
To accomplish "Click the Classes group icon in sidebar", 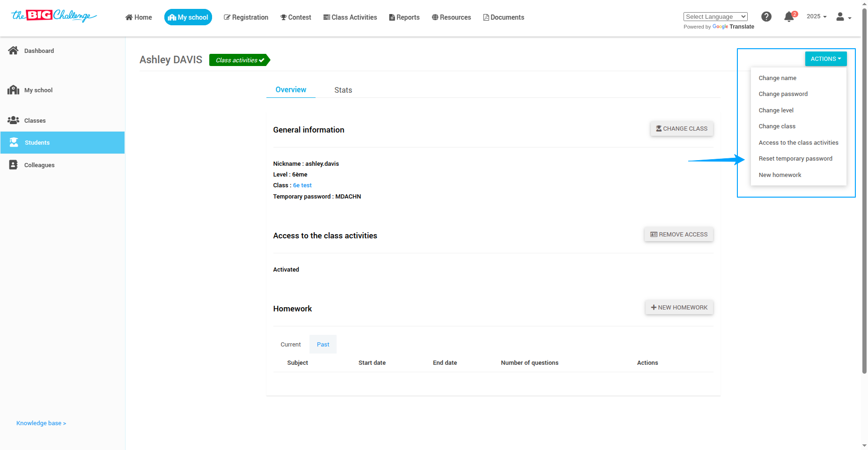I will pyautogui.click(x=13, y=120).
